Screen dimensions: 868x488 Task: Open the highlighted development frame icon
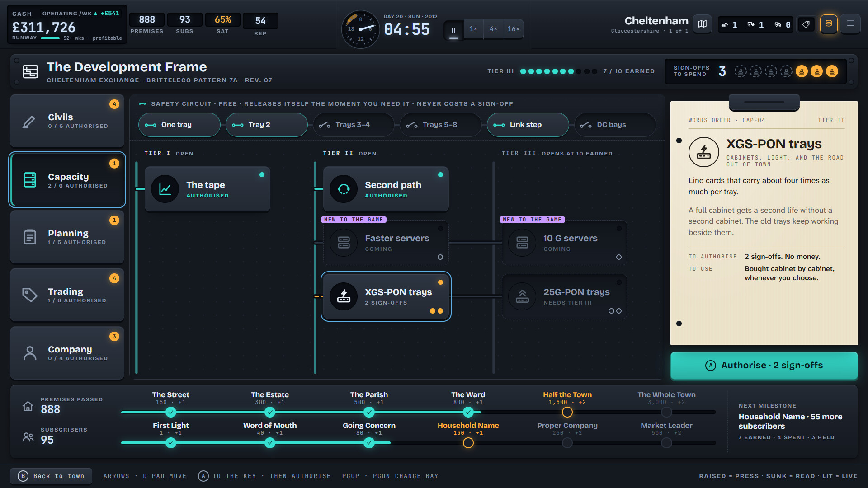pos(828,24)
